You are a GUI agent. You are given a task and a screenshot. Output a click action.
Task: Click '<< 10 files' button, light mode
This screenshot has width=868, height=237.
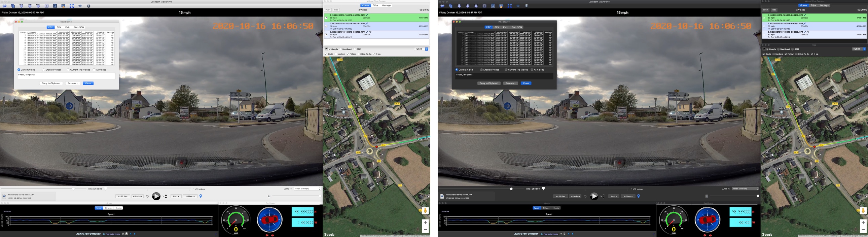(x=123, y=196)
